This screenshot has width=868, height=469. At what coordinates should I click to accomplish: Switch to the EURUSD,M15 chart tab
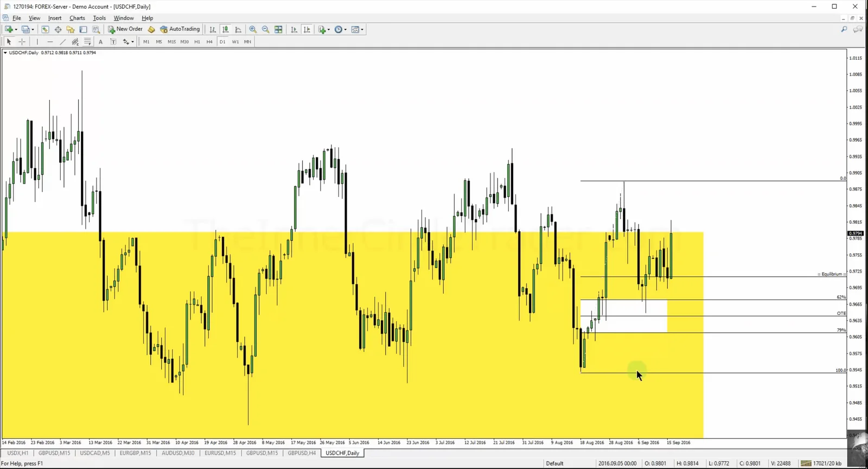pos(220,453)
